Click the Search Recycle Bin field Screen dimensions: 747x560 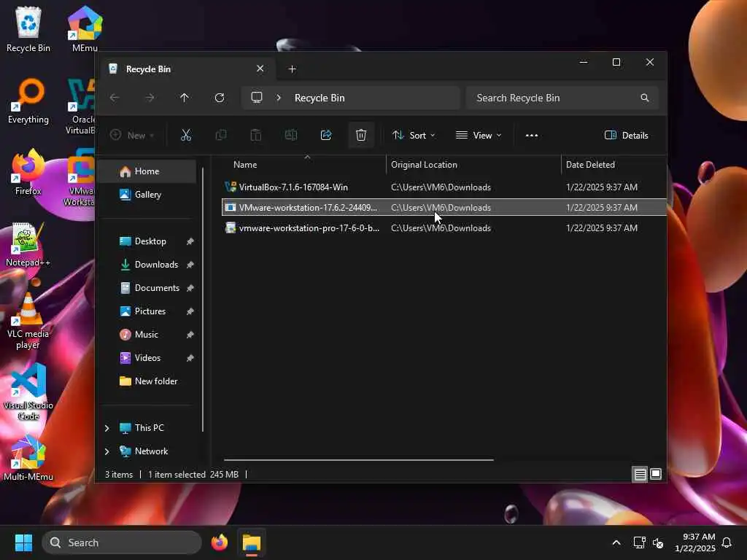[562, 98]
